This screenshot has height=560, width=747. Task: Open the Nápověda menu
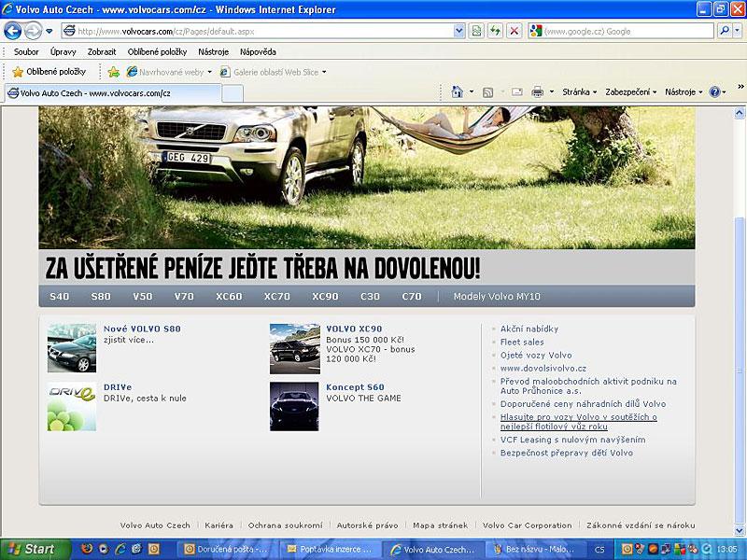coord(258,52)
